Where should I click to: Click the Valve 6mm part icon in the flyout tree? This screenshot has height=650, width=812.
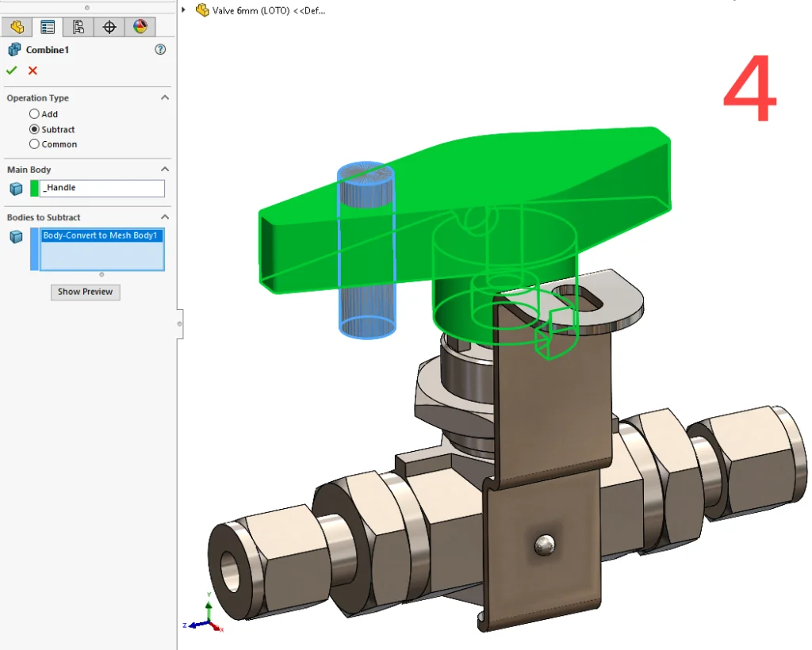(x=202, y=10)
